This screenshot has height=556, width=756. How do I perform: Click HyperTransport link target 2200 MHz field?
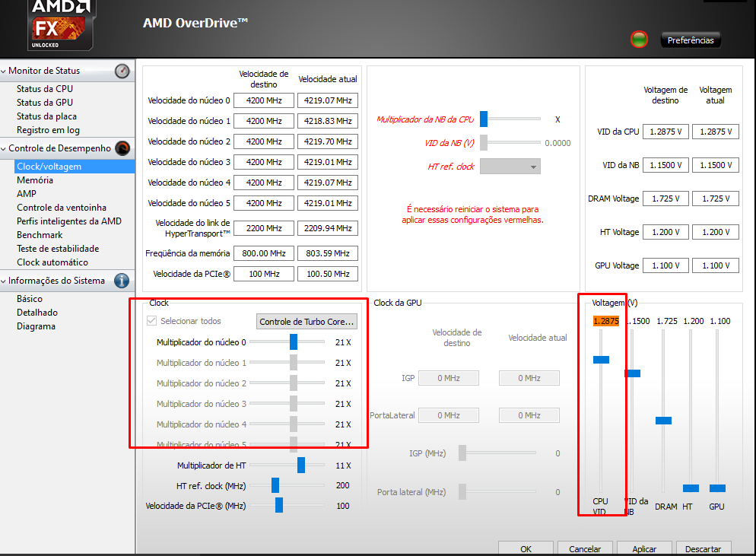point(264,228)
